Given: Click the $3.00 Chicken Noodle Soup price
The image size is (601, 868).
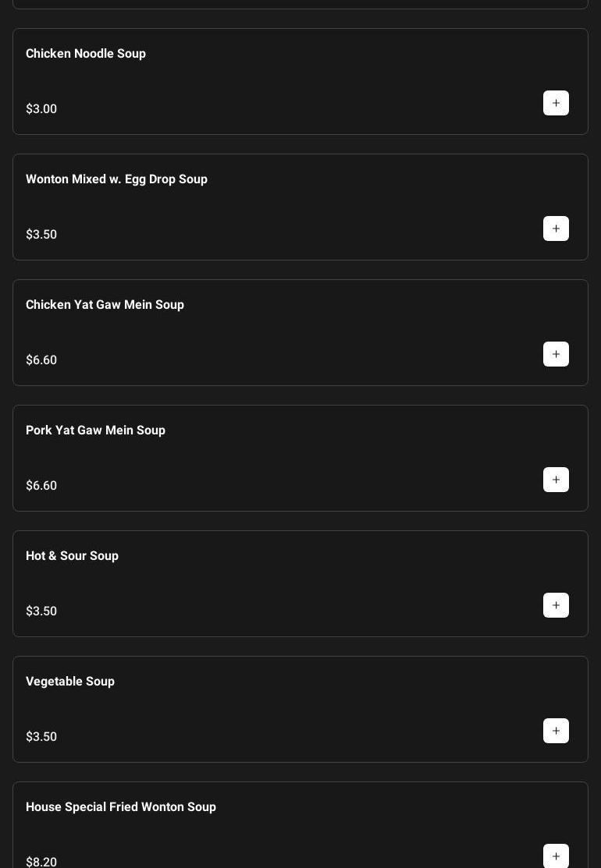Looking at the screenshot, I should (41, 109).
